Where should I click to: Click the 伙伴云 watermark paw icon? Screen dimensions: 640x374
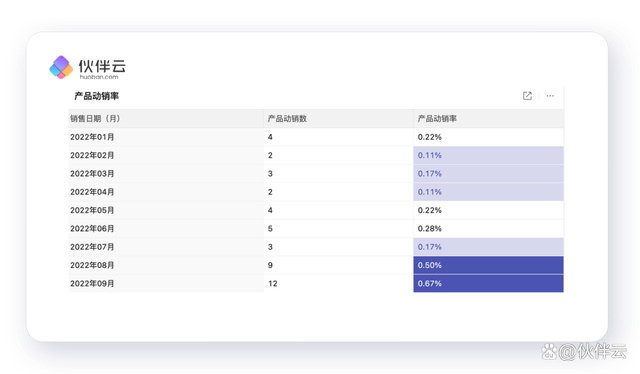pos(549,351)
